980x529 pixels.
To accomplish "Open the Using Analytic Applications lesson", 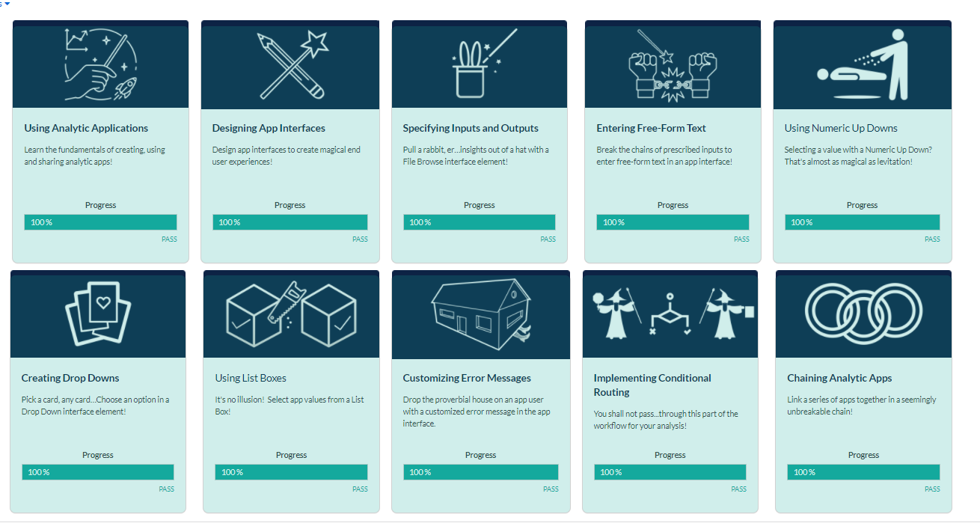I will point(86,128).
